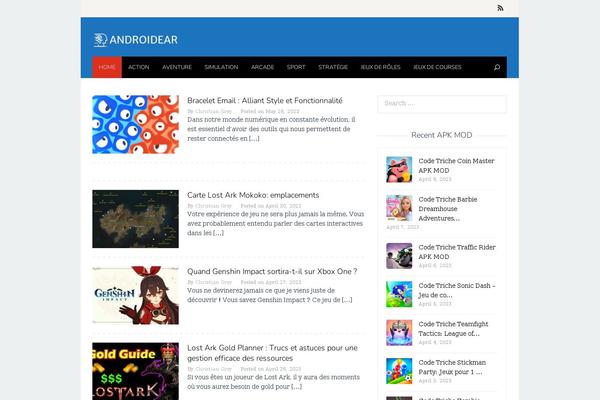600x400 pixels.
Task: Click author Christian Grey under Carte Lost Ark
Action: point(214,206)
